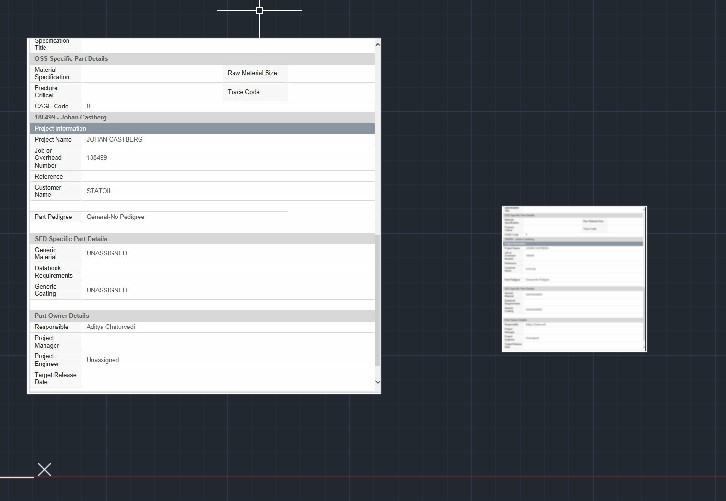Image resolution: width=726 pixels, height=501 pixels.
Task: Click the 'Project Engineer' label
Action: point(46,360)
